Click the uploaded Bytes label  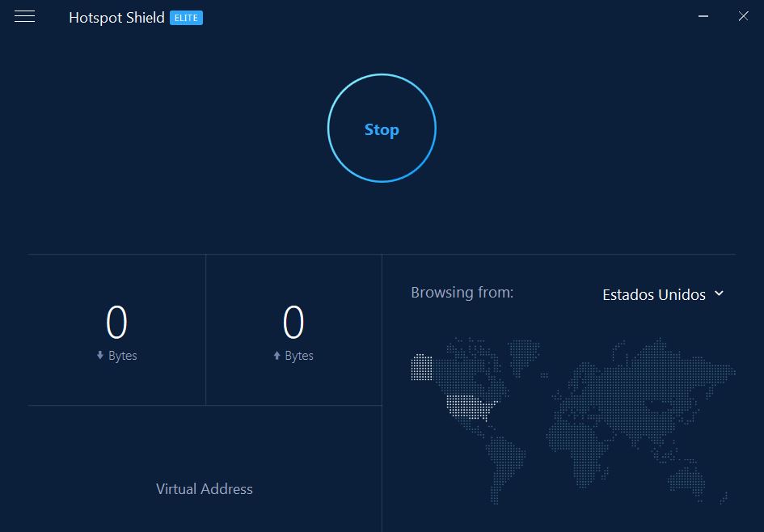click(x=298, y=356)
